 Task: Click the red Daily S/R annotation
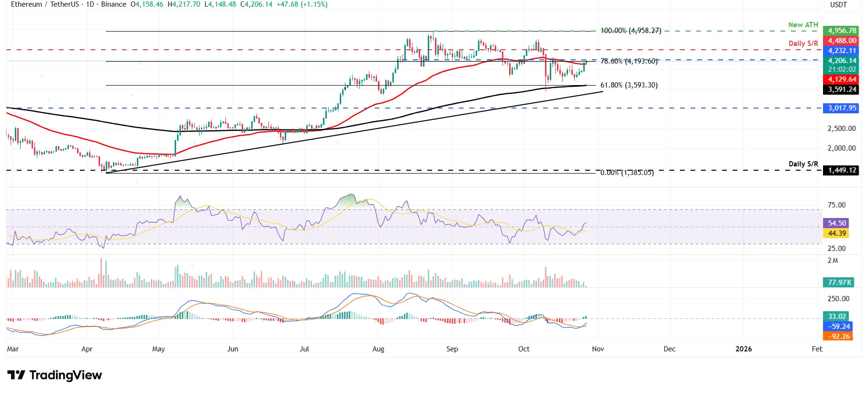coord(803,44)
